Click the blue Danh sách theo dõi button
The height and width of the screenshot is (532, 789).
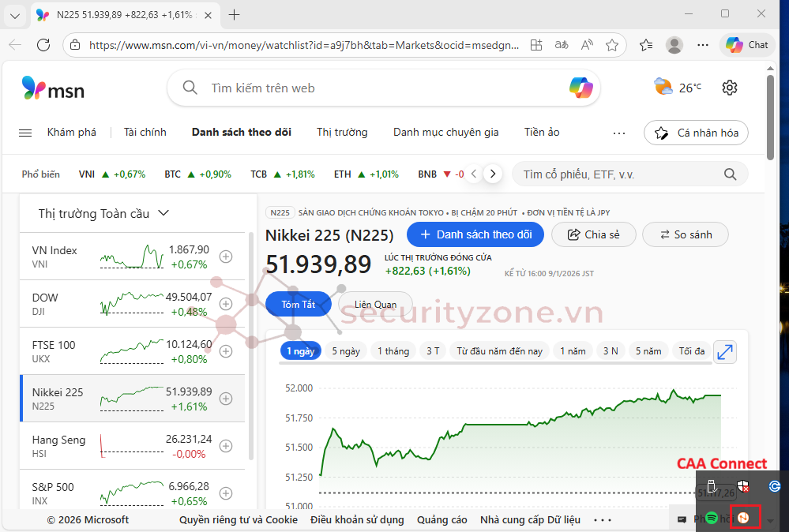click(475, 234)
